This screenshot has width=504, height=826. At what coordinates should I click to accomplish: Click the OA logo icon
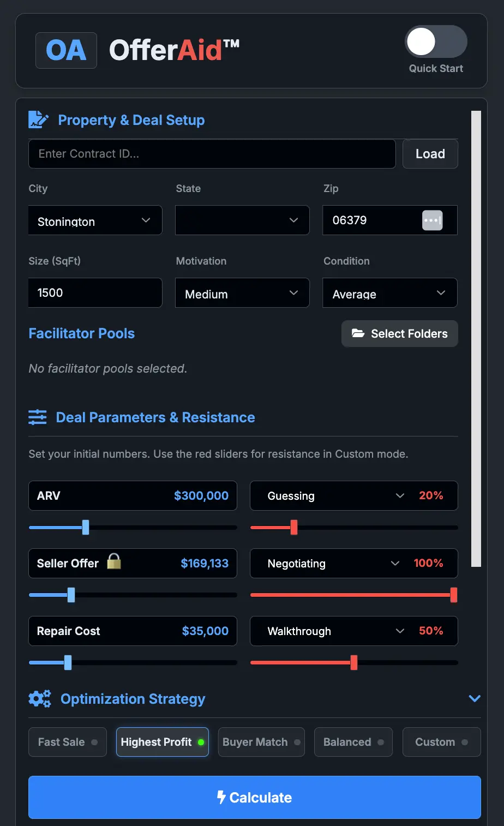(x=65, y=50)
